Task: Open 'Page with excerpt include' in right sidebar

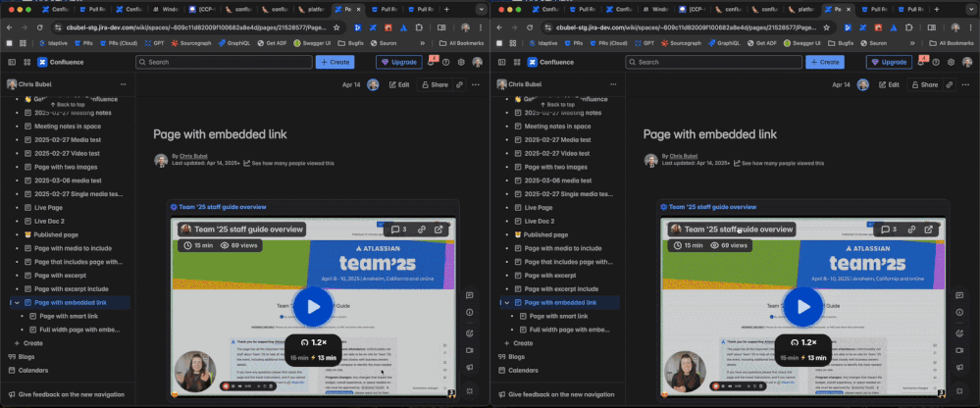Action: click(x=561, y=288)
